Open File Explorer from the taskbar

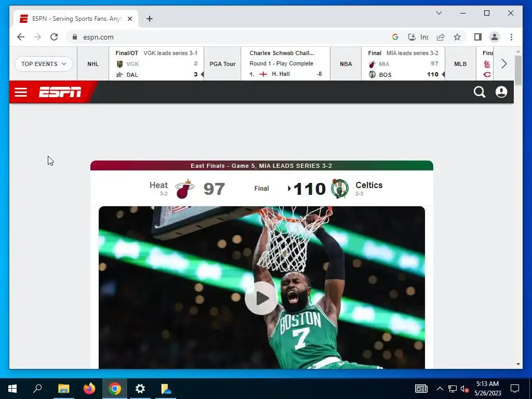[63, 389]
